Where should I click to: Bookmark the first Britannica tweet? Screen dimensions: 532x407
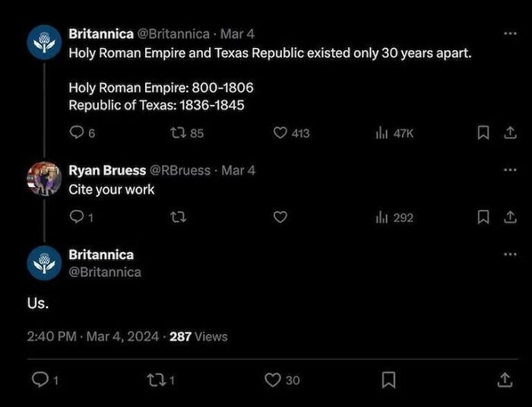coord(482,133)
